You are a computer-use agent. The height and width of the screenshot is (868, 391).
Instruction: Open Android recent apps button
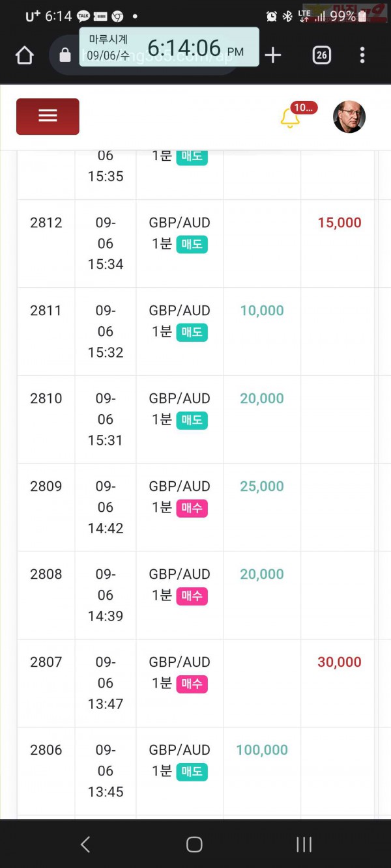[304, 845]
